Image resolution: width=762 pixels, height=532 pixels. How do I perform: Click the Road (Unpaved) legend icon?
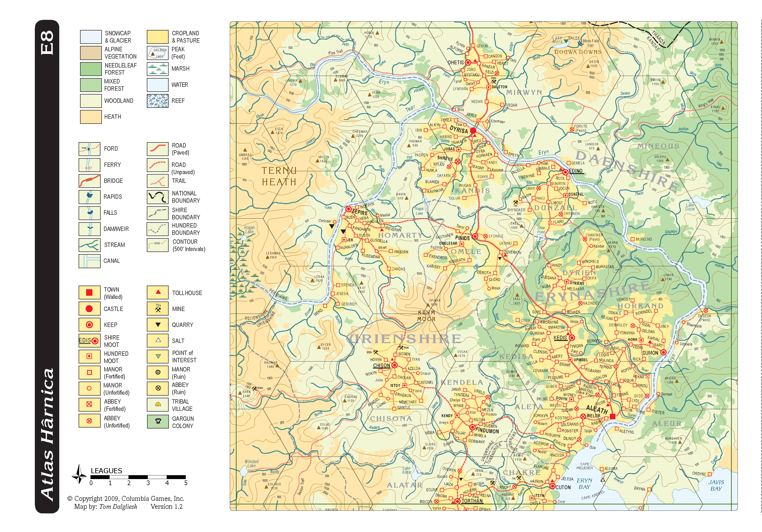(x=158, y=165)
